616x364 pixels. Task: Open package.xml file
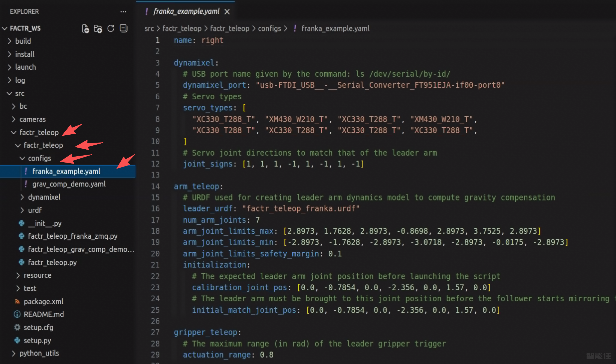coord(43,301)
